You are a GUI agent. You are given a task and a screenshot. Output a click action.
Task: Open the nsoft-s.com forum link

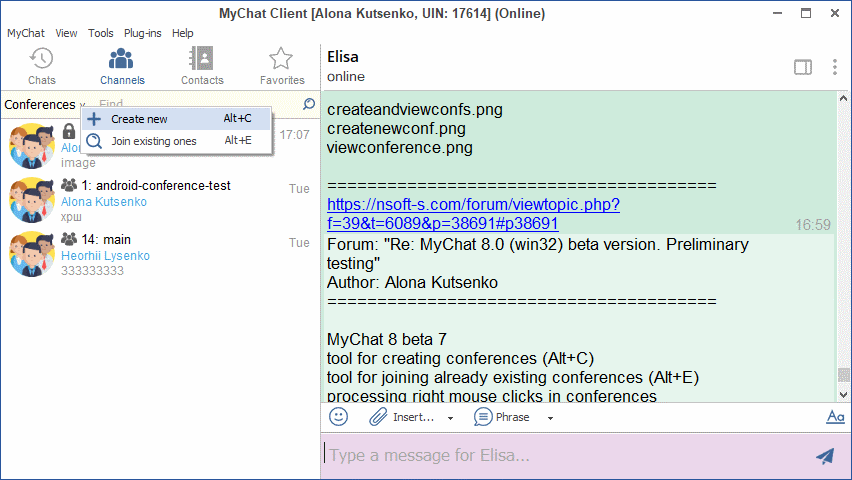(473, 214)
